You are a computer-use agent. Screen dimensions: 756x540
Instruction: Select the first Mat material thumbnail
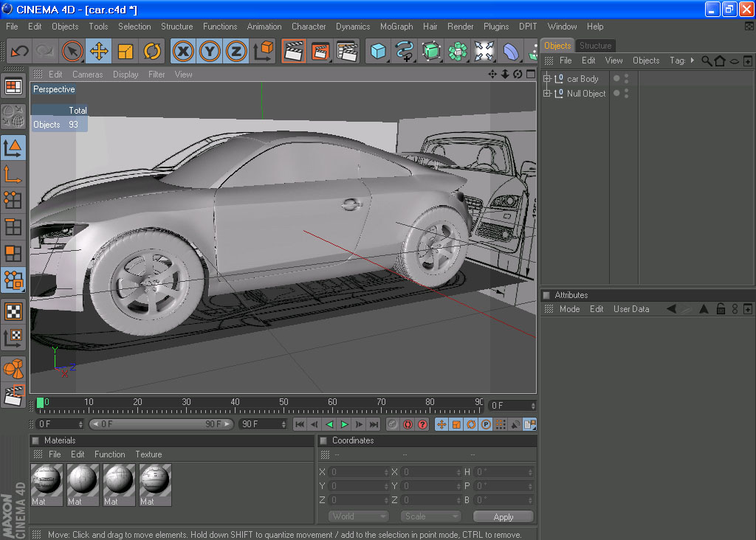(47, 485)
